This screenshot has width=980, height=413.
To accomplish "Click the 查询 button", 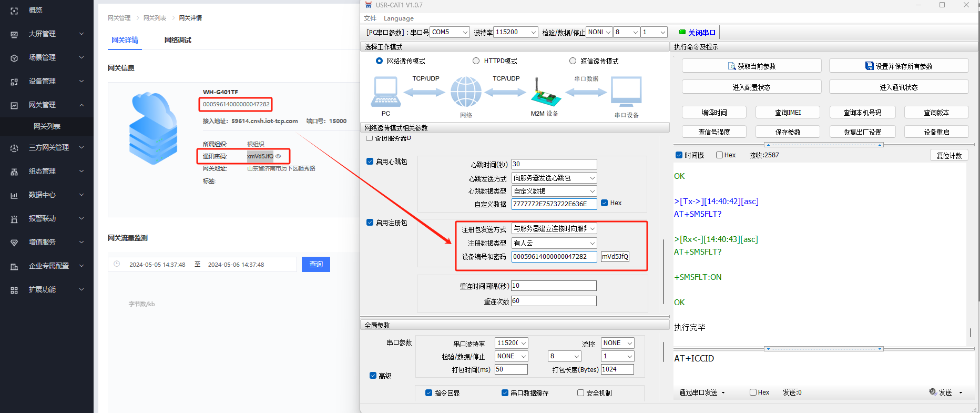I will [315, 264].
